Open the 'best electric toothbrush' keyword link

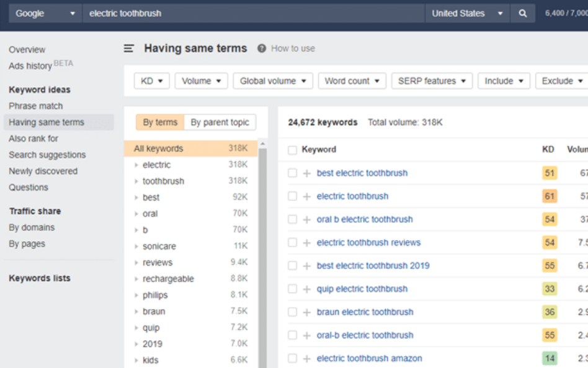tap(362, 173)
